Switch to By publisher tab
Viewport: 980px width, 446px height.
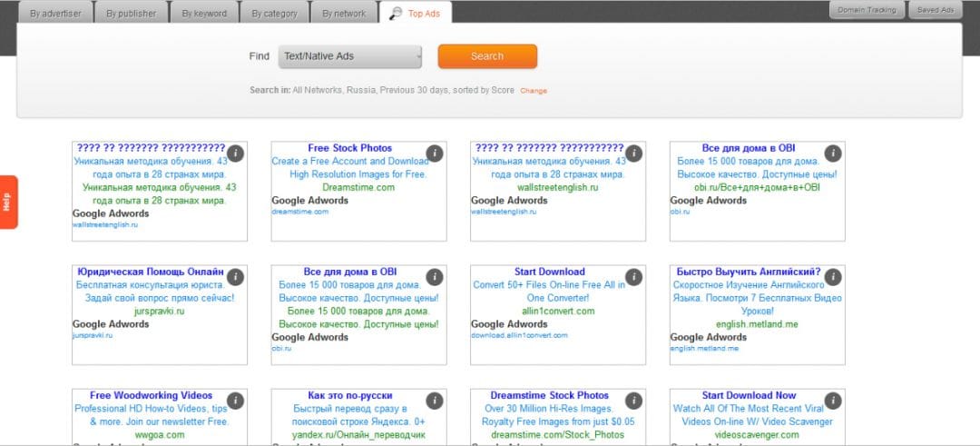pos(132,13)
